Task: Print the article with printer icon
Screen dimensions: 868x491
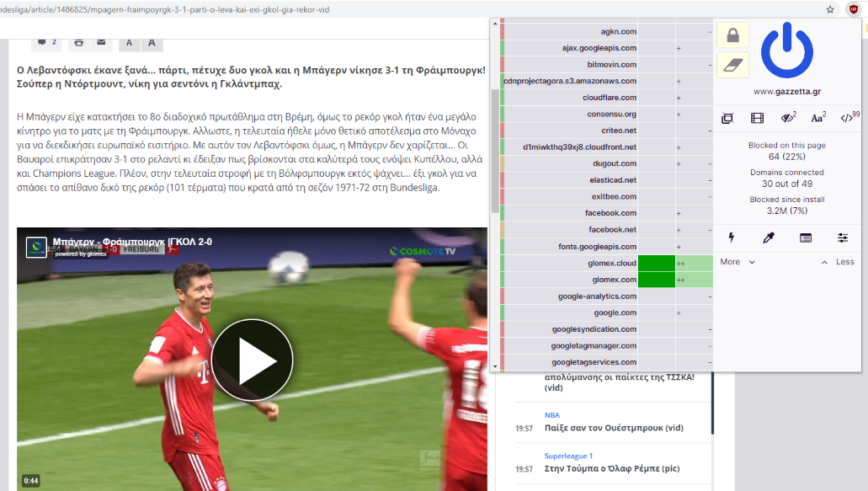Action: point(78,43)
